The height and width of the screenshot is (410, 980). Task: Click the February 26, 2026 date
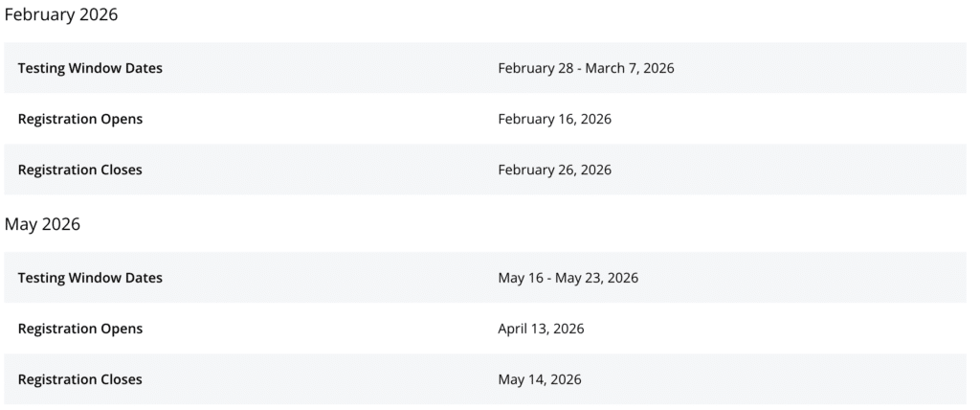click(x=554, y=170)
